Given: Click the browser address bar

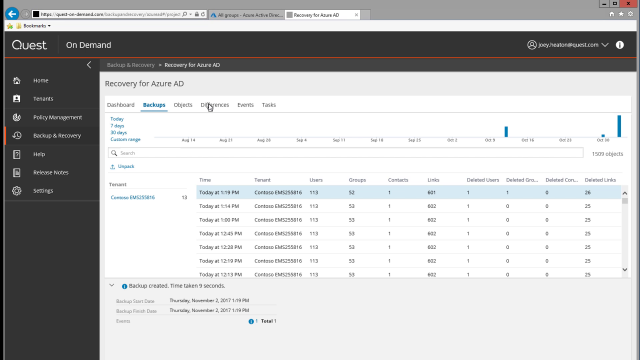Looking at the screenshot, I should pos(110,14).
